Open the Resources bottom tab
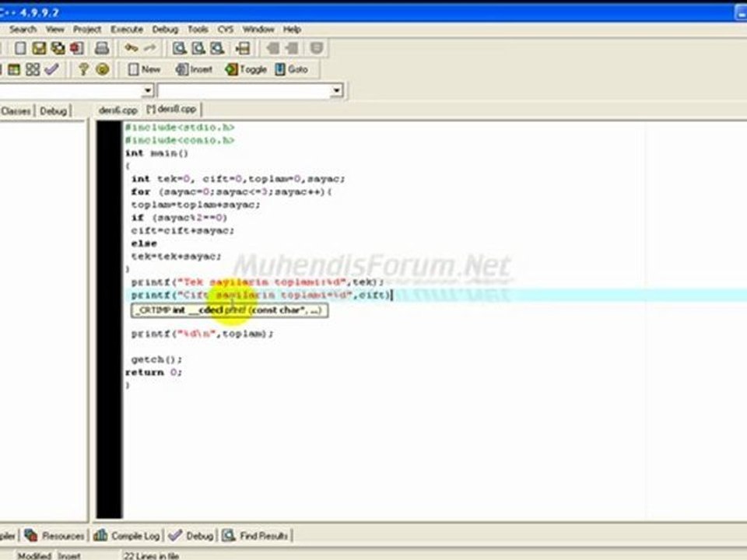747x560 pixels. pos(54,536)
